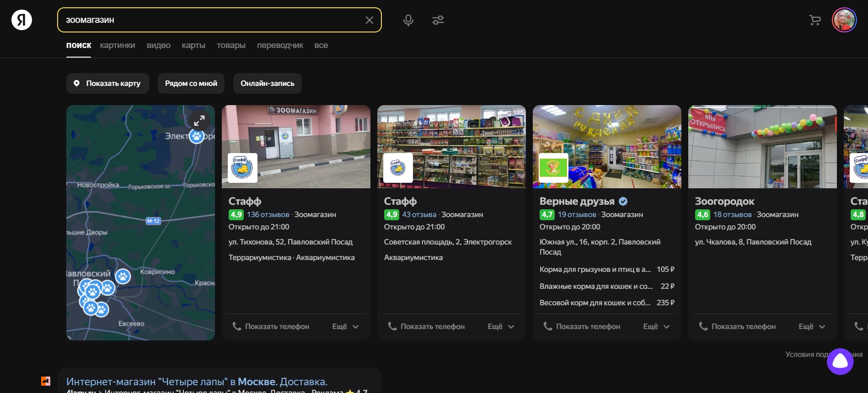Click the Показать карту button
Image resolution: width=868 pixels, height=393 pixels.
pos(107,83)
